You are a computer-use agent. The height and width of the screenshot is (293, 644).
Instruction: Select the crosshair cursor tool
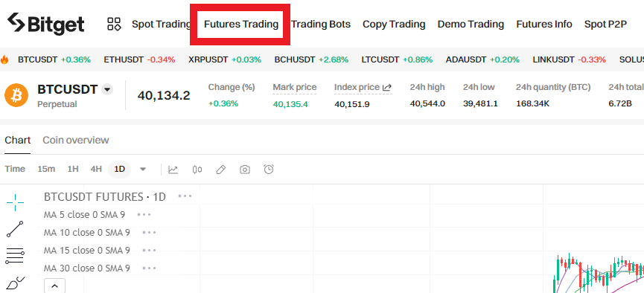[15, 203]
